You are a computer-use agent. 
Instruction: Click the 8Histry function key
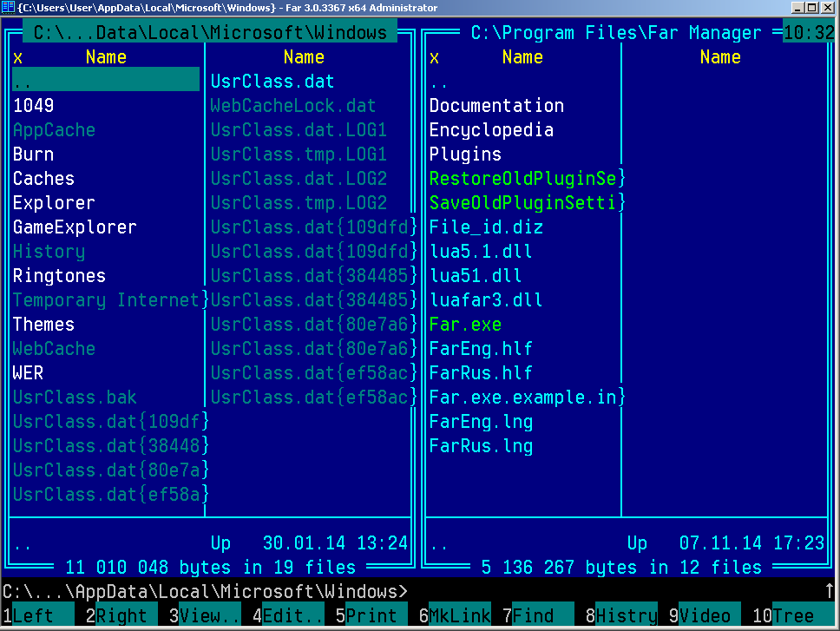pyautogui.click(x=621, y=616)
